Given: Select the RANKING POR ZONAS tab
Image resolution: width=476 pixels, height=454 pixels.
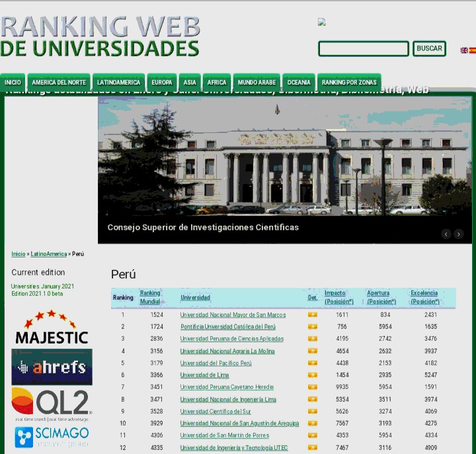Looking at the screenshot, I should (349, 83).
